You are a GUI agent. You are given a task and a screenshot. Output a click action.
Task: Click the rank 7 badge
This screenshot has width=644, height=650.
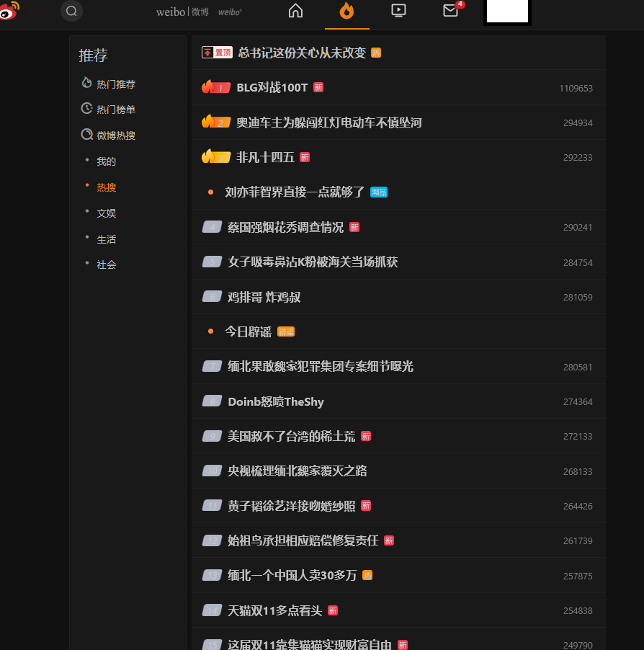coord(213,366)
